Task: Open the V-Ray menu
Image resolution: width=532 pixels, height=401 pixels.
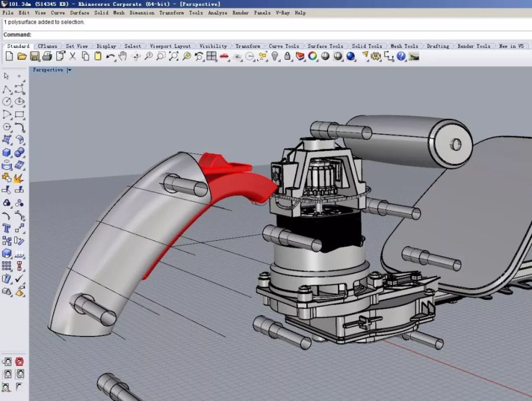Action: pos(282,12)
